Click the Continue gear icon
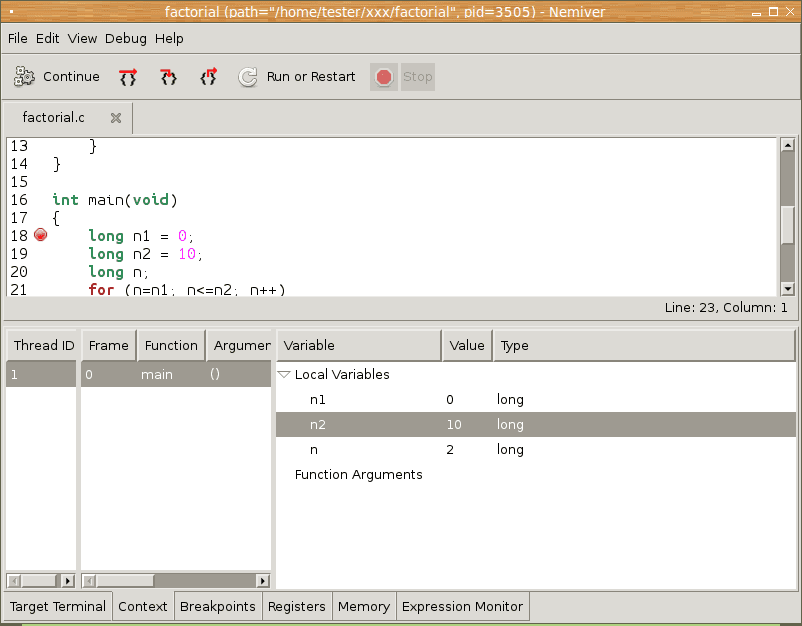Screen dimensions: 802x626 (x=25, y=77)
